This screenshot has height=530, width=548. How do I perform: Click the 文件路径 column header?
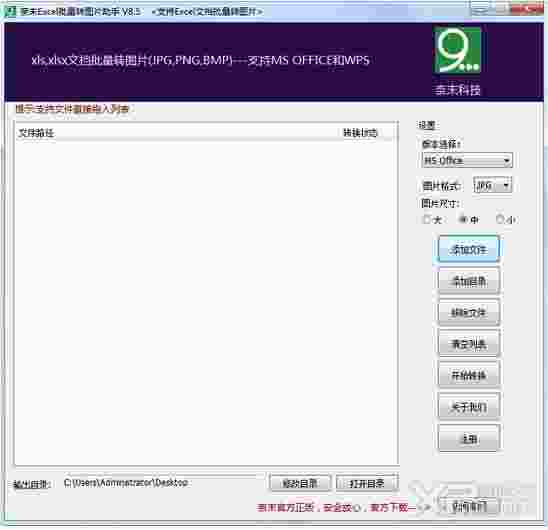(36, 133)
